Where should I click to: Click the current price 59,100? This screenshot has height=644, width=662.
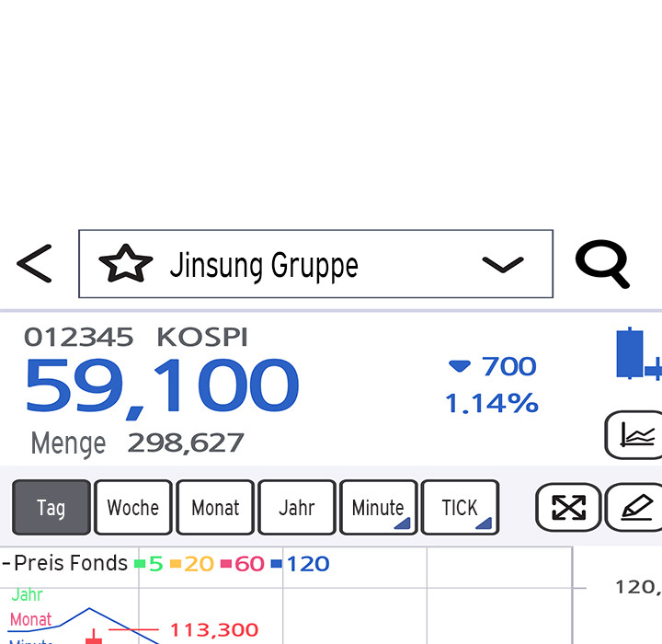pos(162,387)
